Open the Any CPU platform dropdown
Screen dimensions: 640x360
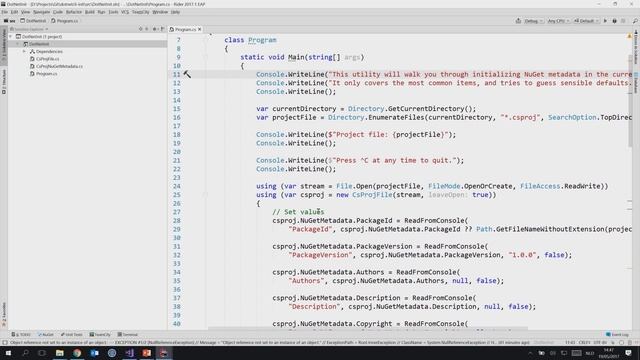click(x=558, y=21)
